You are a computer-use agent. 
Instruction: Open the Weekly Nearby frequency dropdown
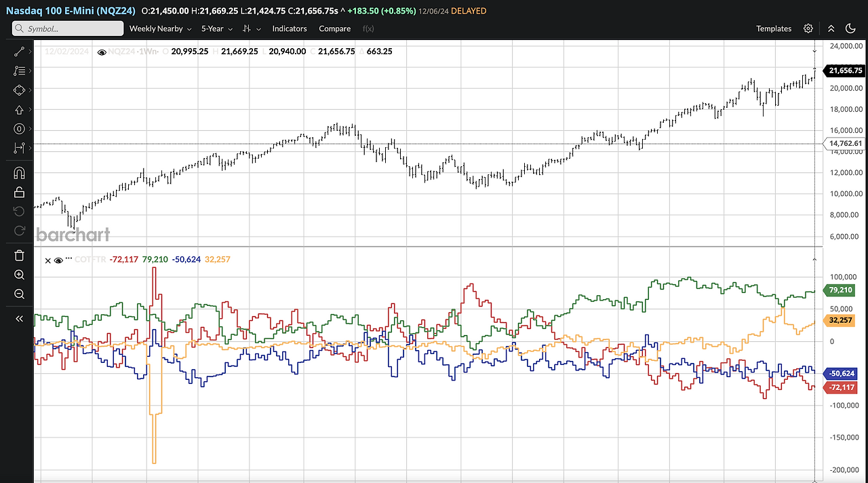click(x=161, y=28)
